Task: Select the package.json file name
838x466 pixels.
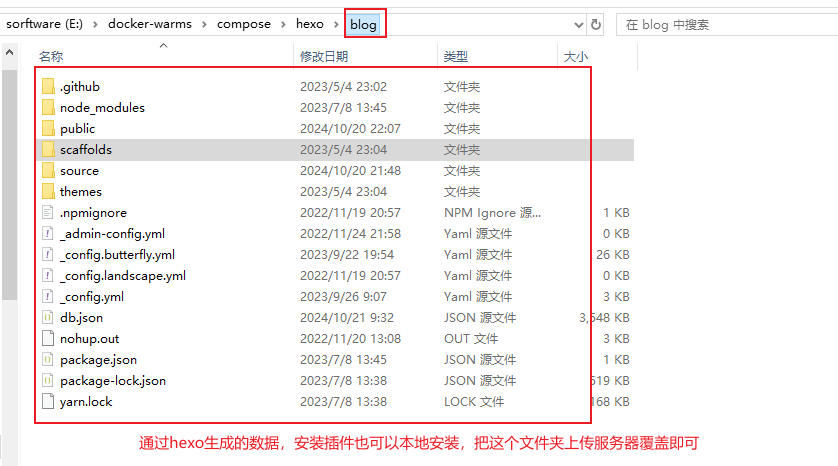Action: 98,360
